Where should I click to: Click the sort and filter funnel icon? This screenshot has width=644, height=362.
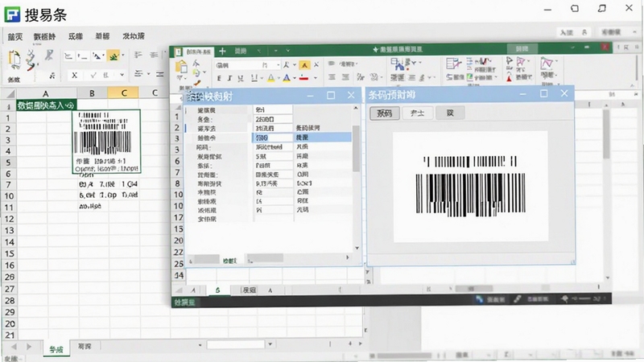coord(521,62)
